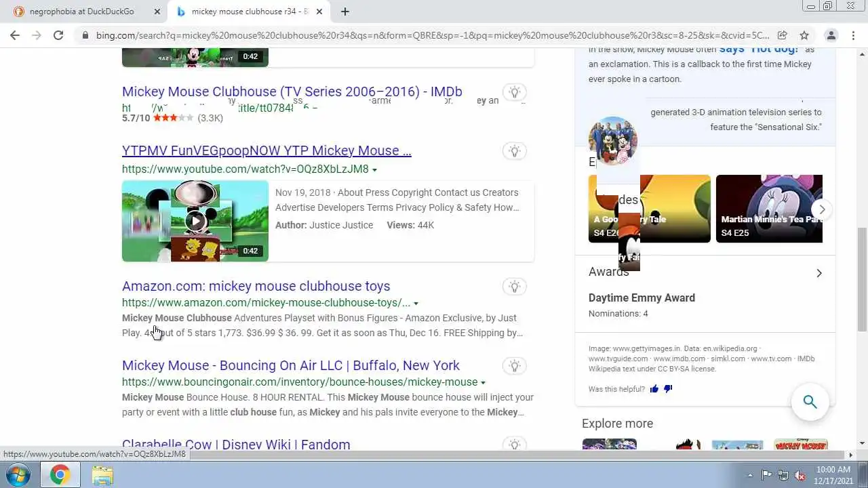
Task: Open the Chrome profile avatar menu
Action: click(831, 35)
